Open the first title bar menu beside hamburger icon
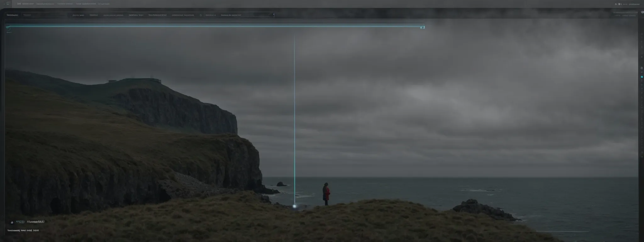This screenshot has width=644, height=242. (25, 4)
